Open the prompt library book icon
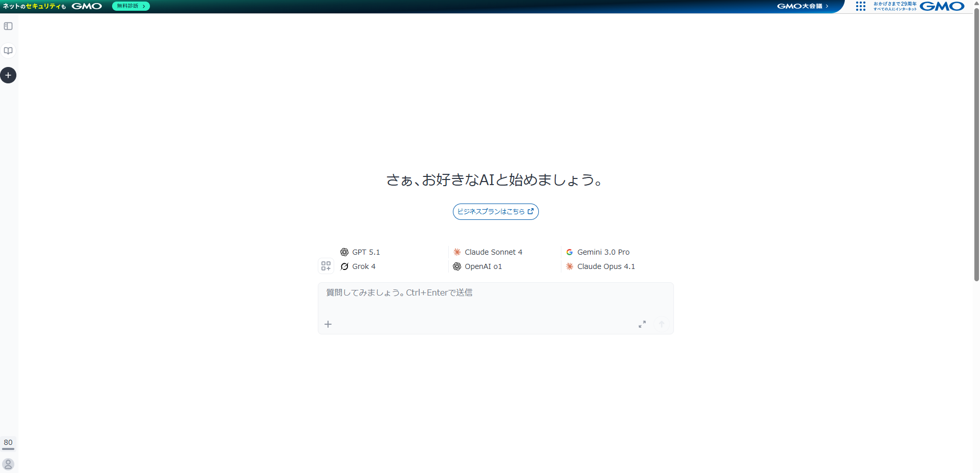Viewport: 980px width, 473px height. click(x=8, y=51)
